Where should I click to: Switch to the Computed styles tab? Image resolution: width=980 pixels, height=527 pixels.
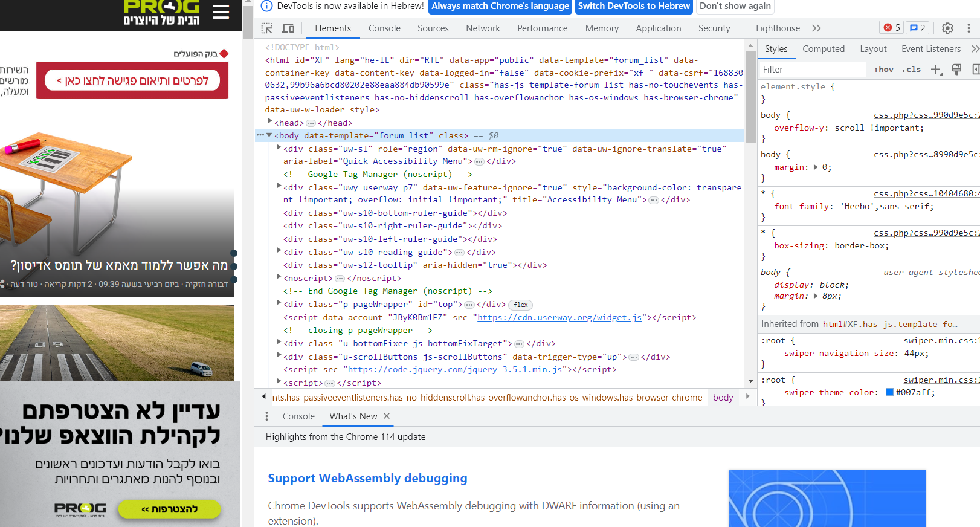824,49
